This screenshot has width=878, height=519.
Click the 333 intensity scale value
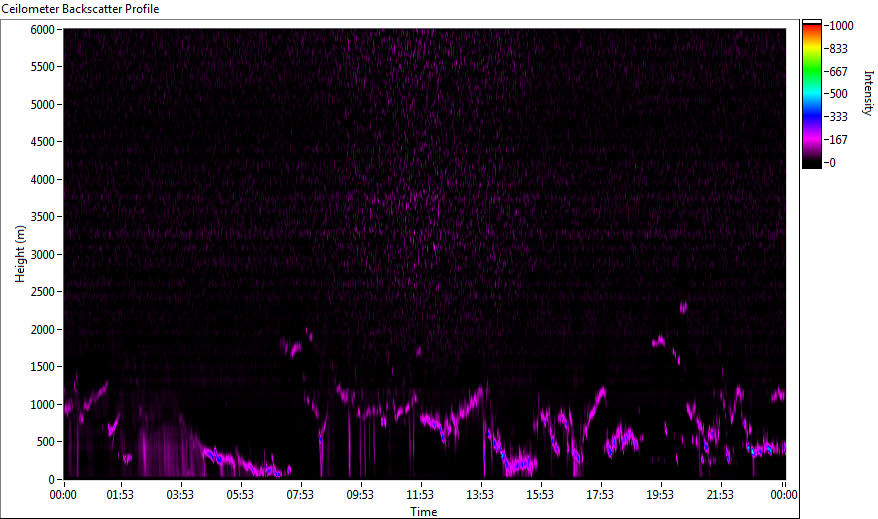[x=838, y=117]
